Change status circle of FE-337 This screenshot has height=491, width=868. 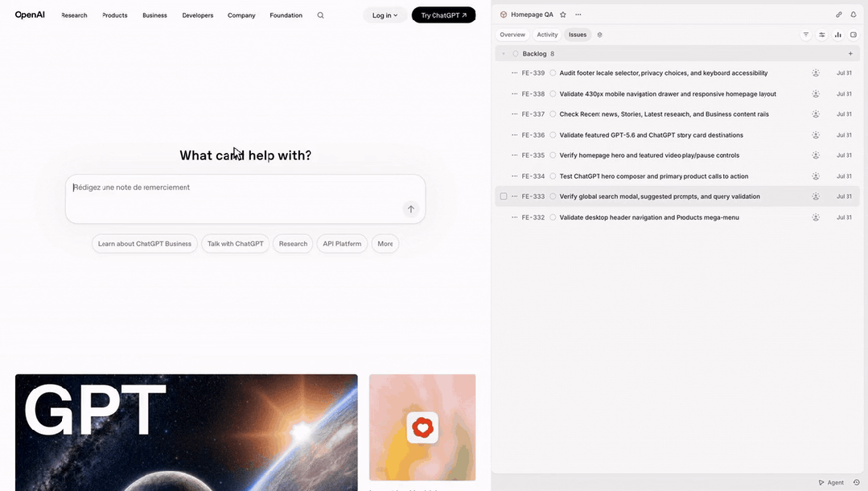553,114
